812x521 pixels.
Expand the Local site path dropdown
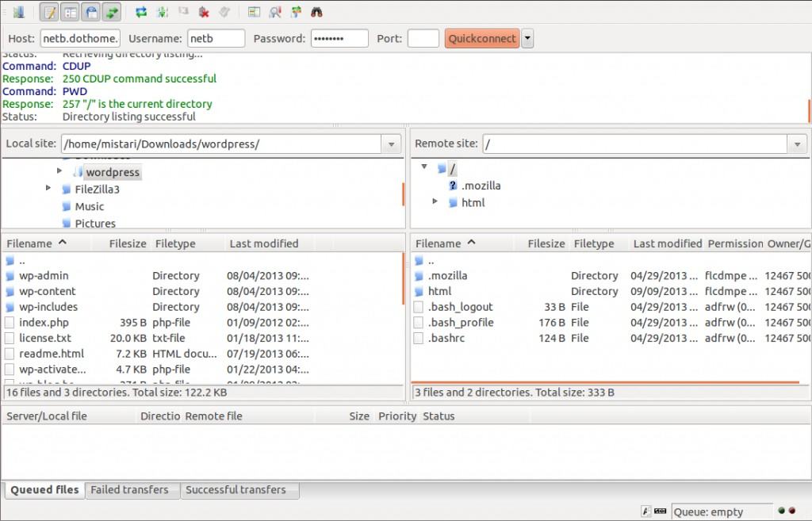[390, 144]
